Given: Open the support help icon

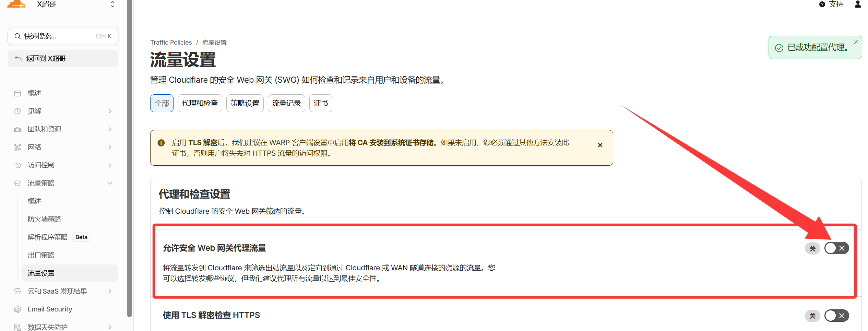Looking at the screenshot, I should pos(822,4).
